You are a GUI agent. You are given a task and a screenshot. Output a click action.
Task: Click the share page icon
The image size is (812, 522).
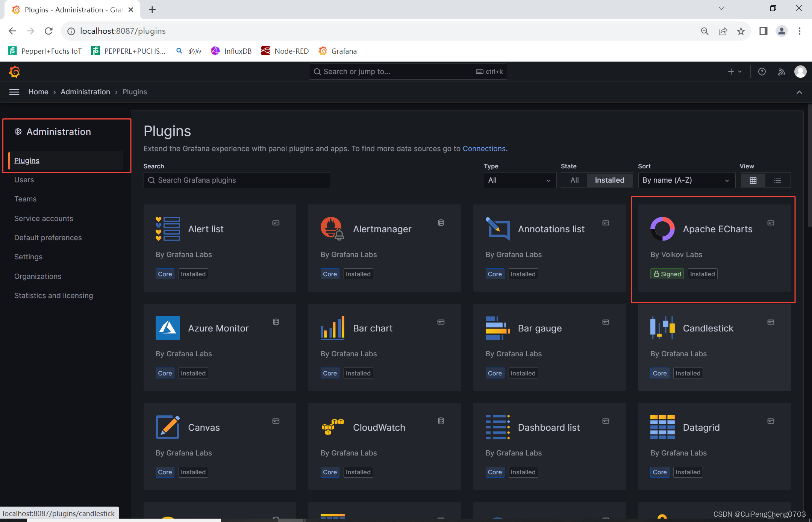(x=723, y=31)
